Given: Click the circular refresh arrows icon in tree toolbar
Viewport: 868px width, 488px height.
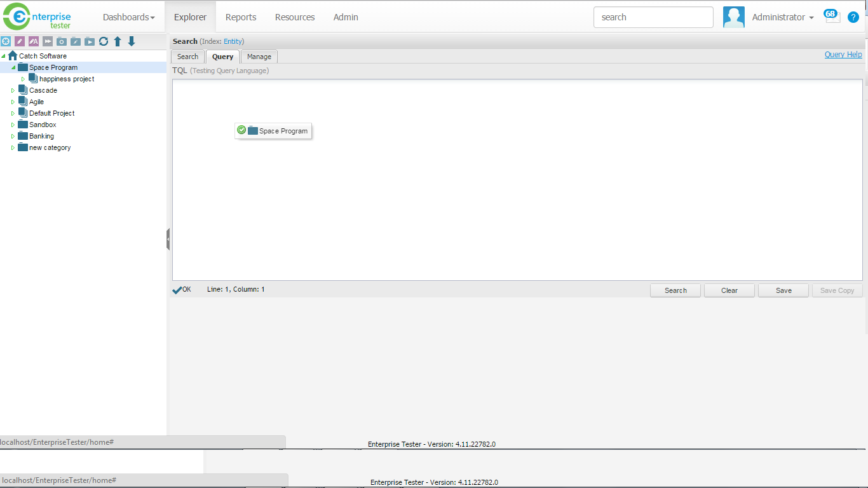Looking at the screenshot, I should click(104, 41).
